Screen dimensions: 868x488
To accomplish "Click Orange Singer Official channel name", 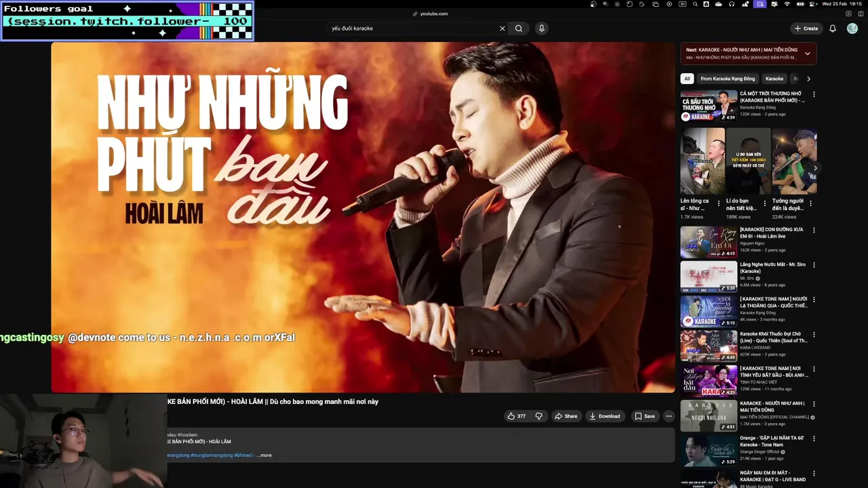I will (759, 452).
